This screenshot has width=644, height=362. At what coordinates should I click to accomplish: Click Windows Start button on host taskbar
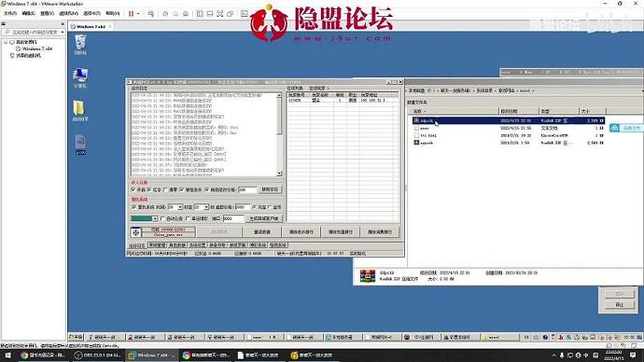(7, 355)
